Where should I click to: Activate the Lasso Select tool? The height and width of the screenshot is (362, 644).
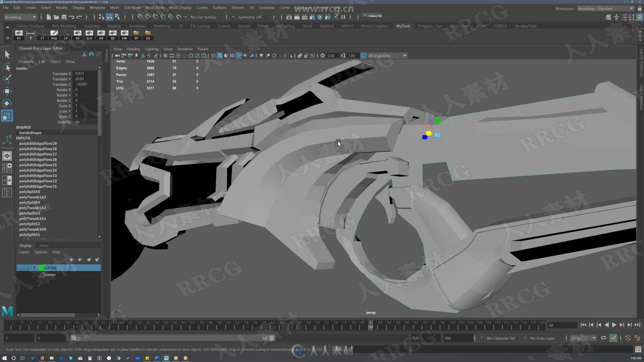pos(7,67)
